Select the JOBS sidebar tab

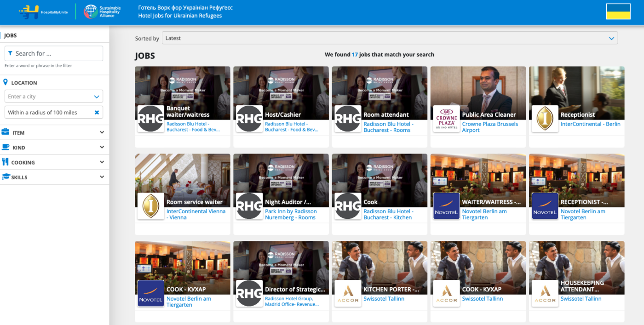point(11,35)
